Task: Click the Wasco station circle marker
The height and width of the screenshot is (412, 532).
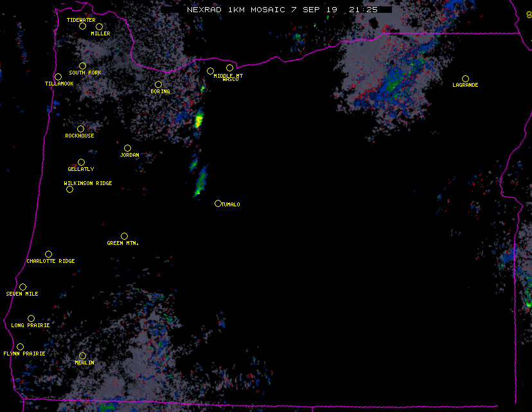Action: coord(229,67)
